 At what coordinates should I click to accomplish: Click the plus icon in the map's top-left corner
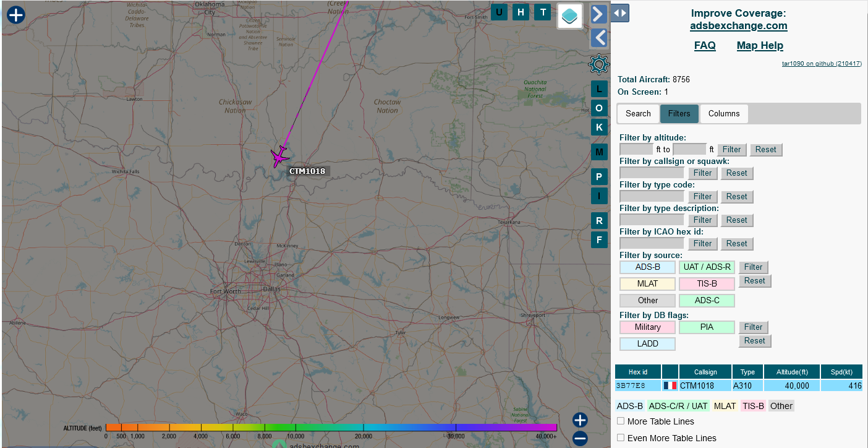[x=15, y=15]
